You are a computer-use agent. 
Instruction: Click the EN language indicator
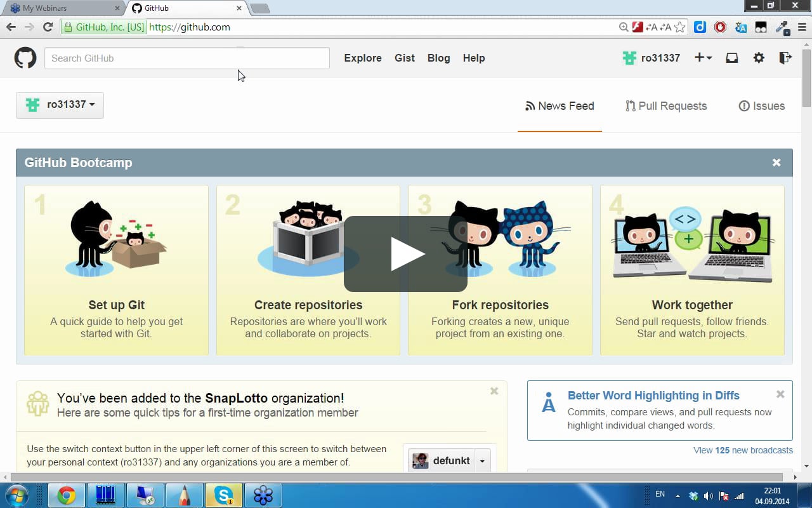660,494
